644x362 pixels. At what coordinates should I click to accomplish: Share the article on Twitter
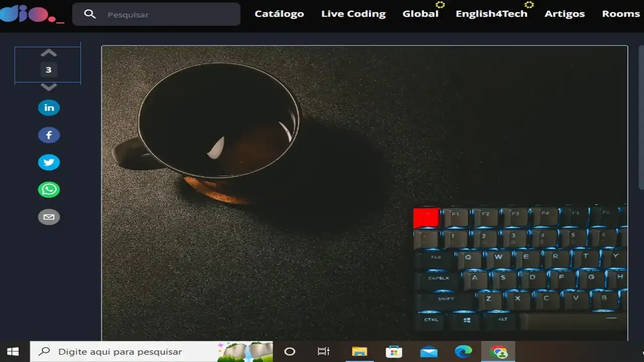pos(49,162)
